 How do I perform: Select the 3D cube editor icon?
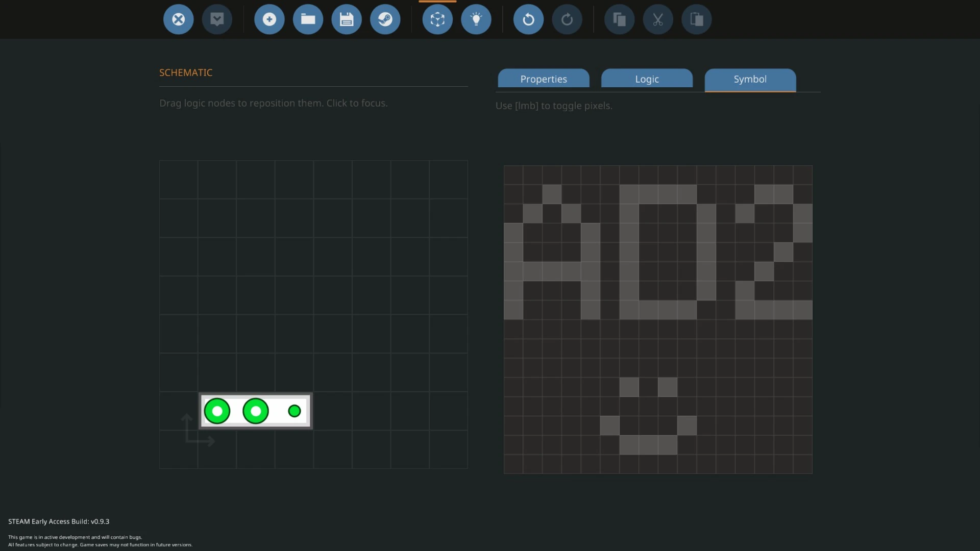437,19
